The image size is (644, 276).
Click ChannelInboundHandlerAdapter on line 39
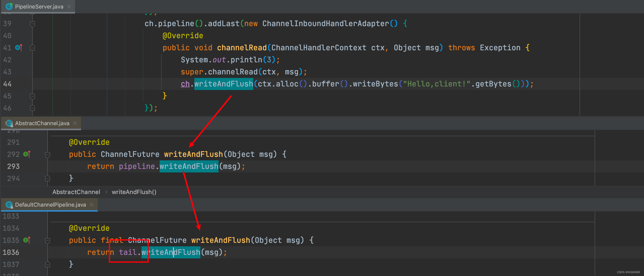pos(326,24)
